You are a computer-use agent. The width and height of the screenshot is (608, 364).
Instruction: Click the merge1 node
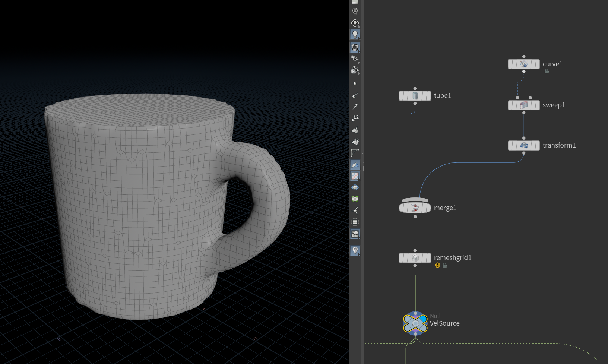click(415, 208)
